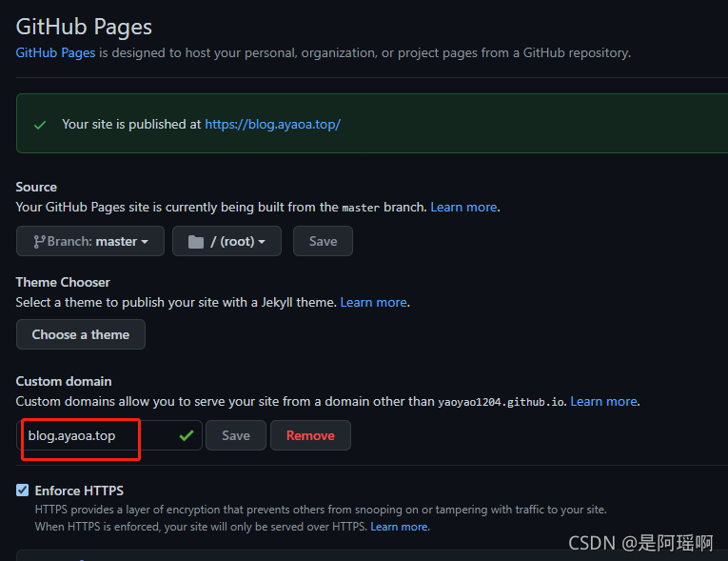Click Save button next to root folder
The image size is (728, 561).
(323, 241)
